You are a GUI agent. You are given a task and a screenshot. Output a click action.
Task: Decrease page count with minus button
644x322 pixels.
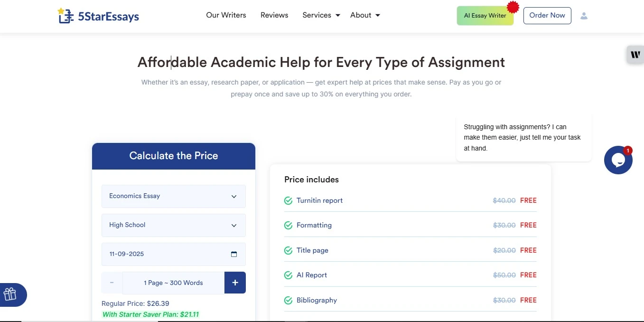tap(112, 283)
